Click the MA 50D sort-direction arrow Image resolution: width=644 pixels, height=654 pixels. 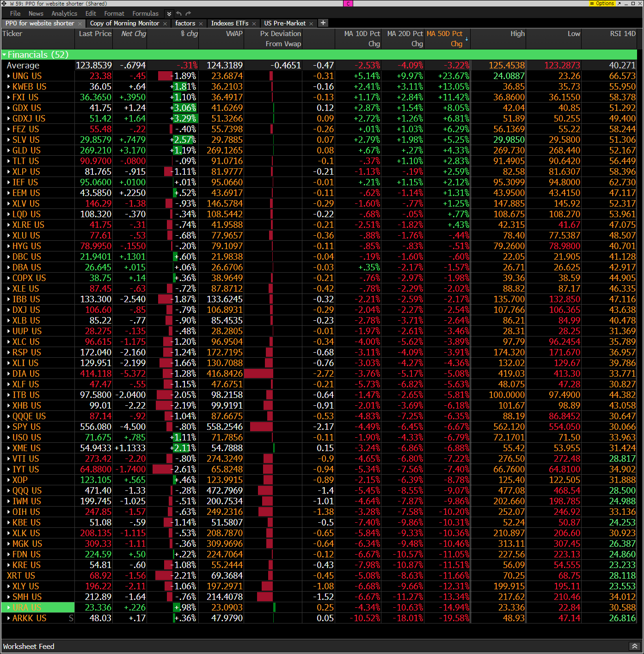point(466,39)
